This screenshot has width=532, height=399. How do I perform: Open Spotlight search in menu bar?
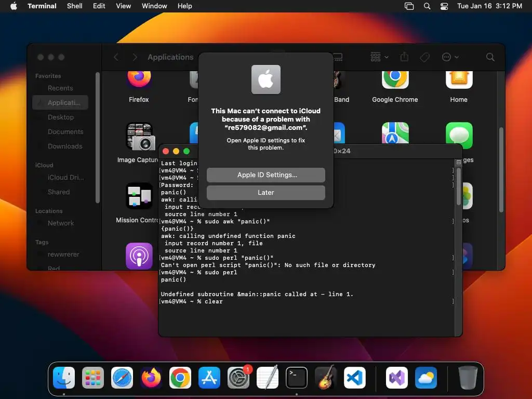click(427, 6)
